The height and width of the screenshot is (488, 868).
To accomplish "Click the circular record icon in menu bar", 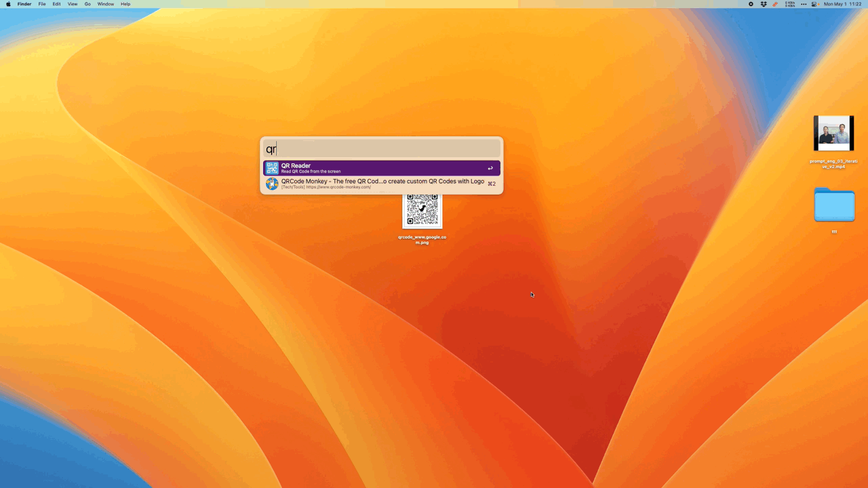I will tap(751, 4).
